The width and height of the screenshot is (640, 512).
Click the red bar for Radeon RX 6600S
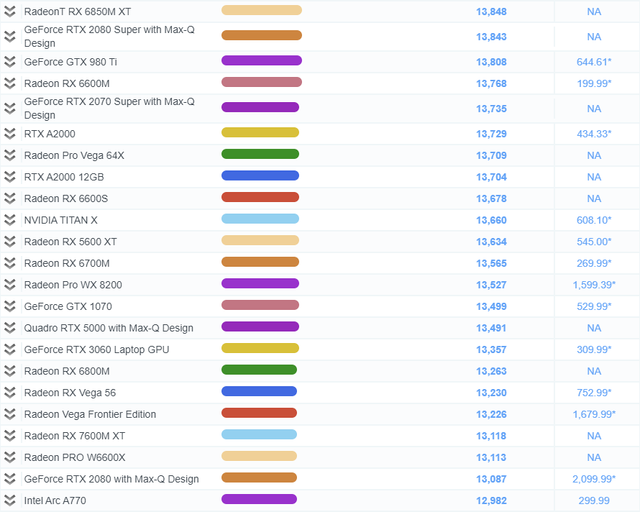click(260, 198)
